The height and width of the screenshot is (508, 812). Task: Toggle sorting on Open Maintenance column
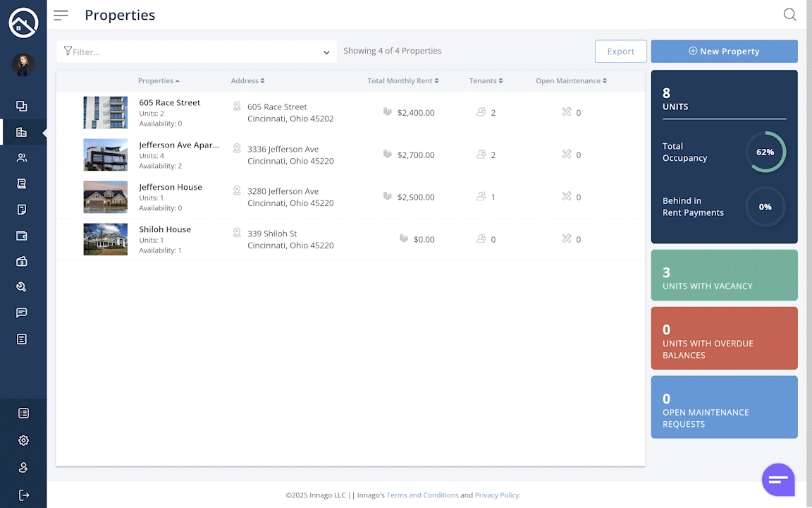point(603,80)
